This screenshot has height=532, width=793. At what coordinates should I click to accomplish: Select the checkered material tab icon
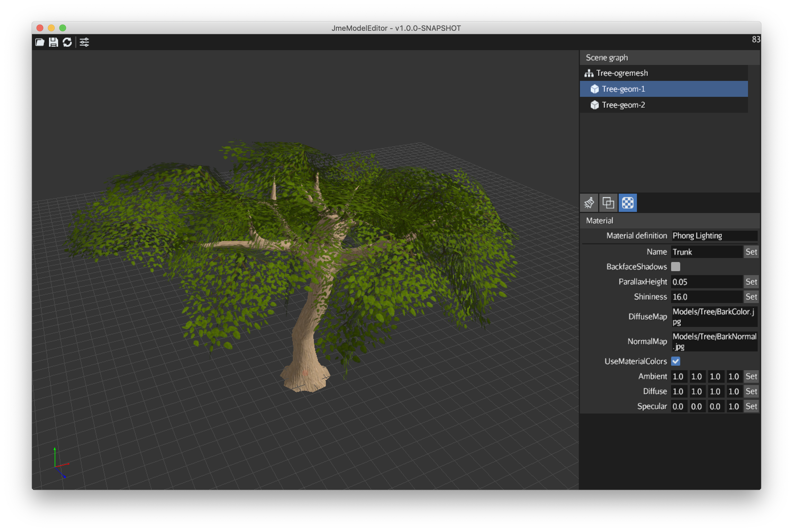628,203
